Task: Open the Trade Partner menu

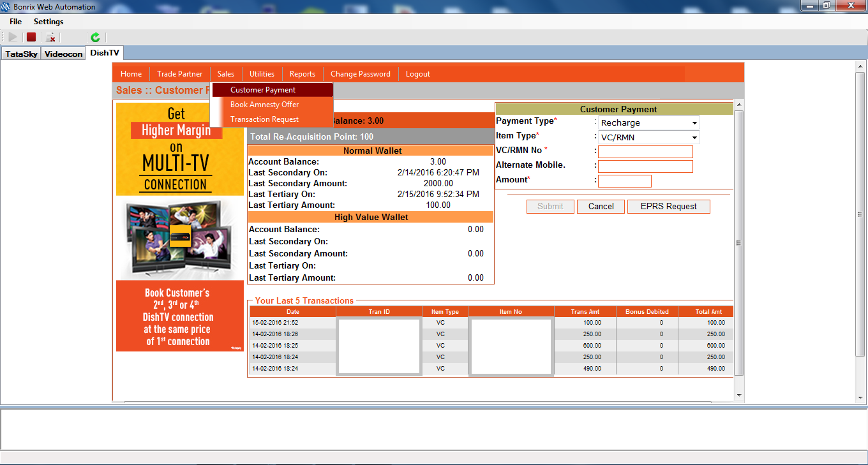Action: click(180, 74)
